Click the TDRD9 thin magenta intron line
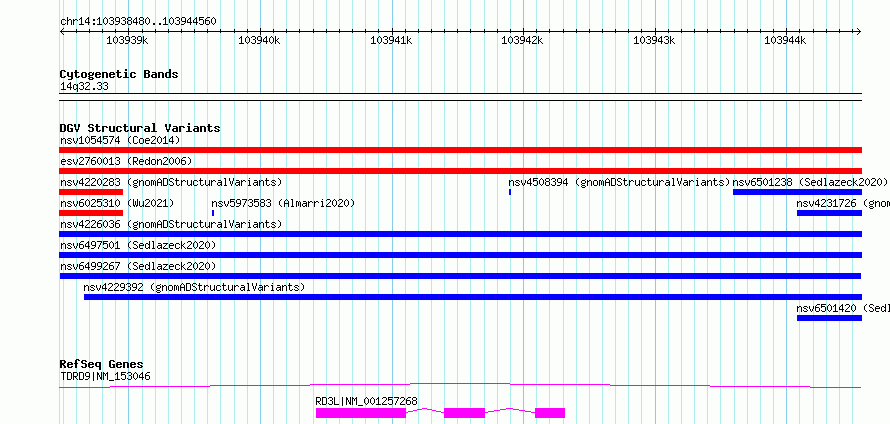The height and width of the screenshot is (424, 890). (x=460, y=385)
